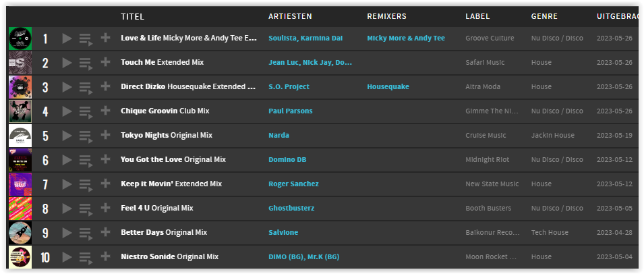Add Touch Me to the queue

coord(86,63)
